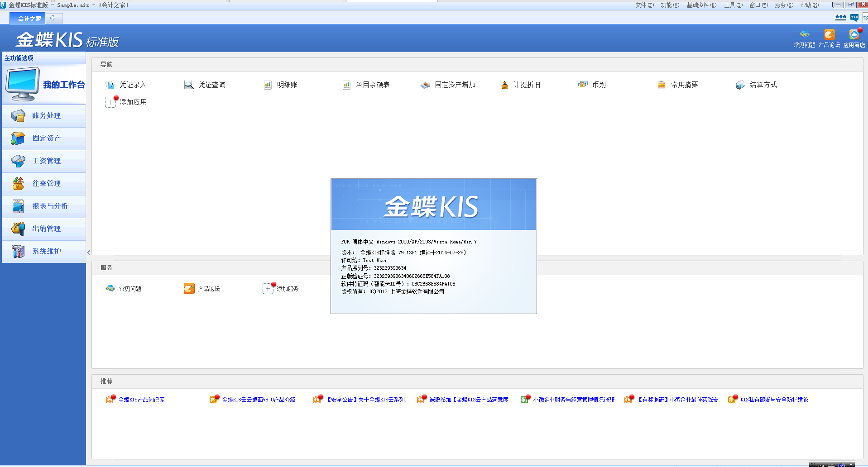Open the 凭证录入 voucher entry icon
Viewport: 868px width, 467px height.
click(110, 85)
